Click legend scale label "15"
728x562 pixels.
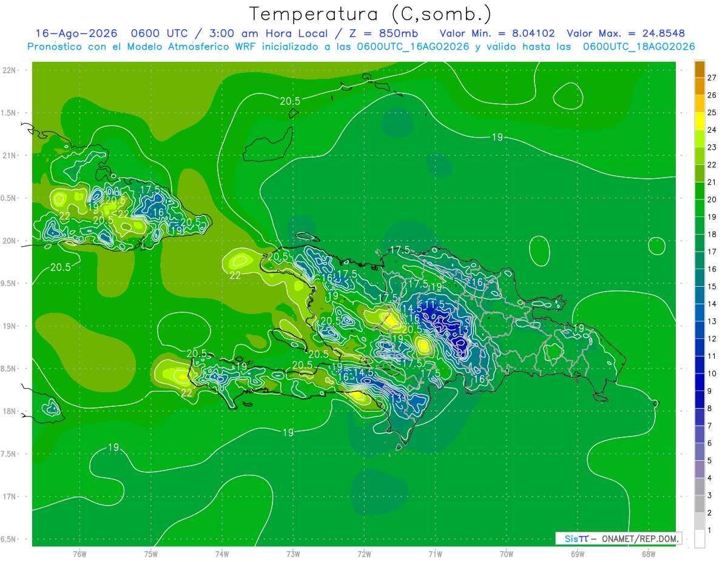(712, 287)
